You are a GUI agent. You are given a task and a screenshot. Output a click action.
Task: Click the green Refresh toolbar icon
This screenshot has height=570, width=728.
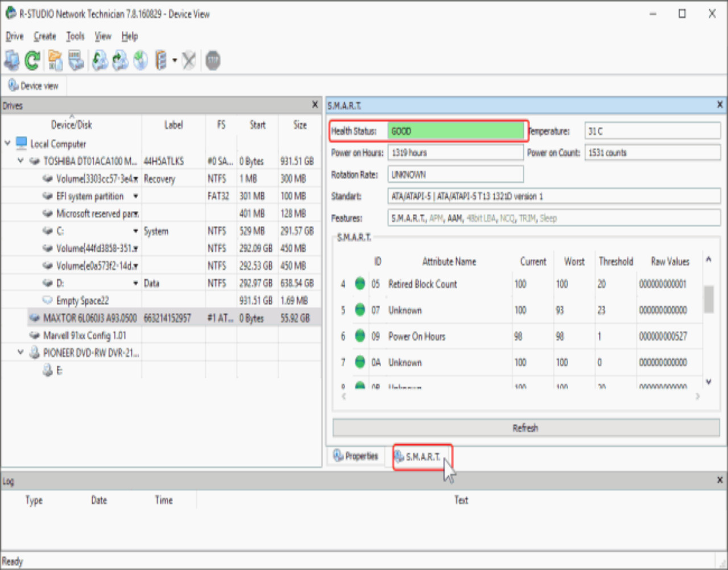(x=32, y=60)
